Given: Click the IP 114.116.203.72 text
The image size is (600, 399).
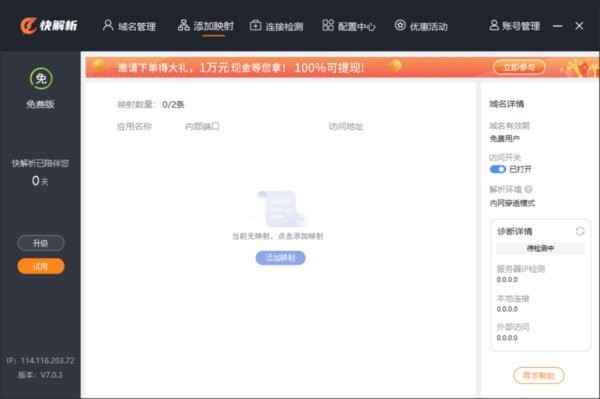Looking at the screenshot, I should pos(40,360).
